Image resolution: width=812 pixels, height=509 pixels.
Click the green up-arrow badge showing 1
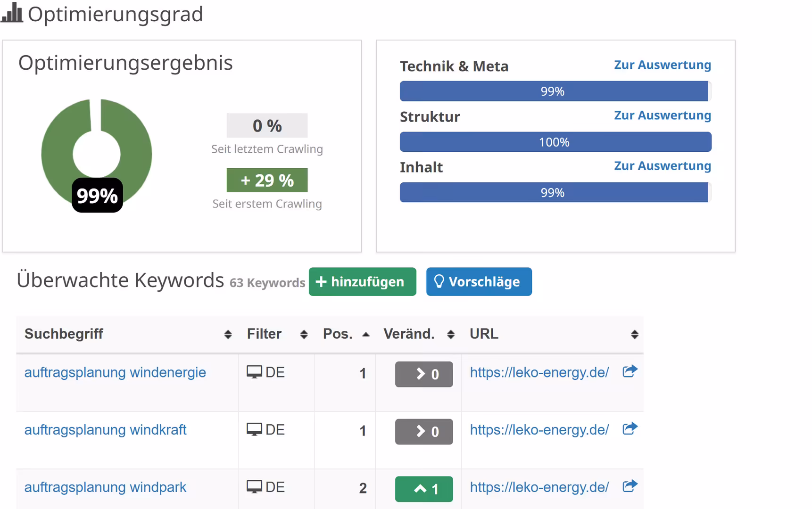click(x=423, y=489)
